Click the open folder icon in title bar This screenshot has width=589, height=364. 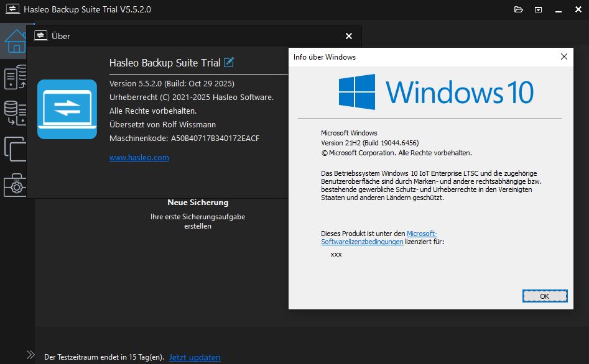519,9
